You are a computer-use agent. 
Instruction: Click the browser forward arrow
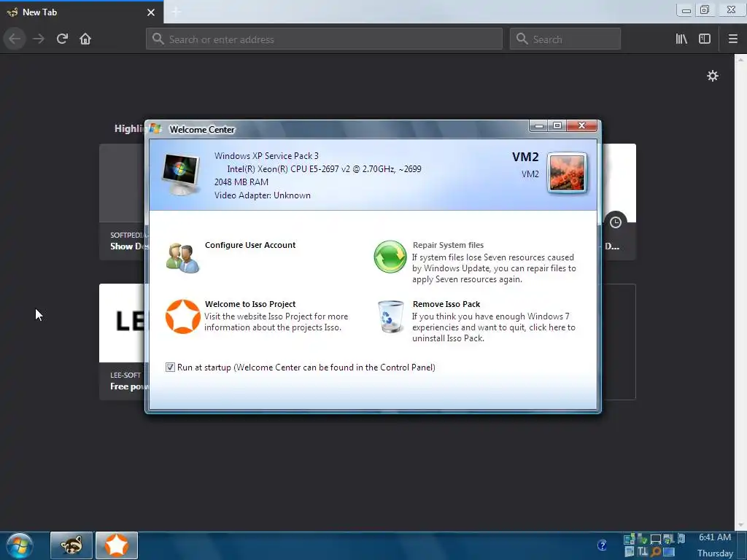click(x=39, y=39)
